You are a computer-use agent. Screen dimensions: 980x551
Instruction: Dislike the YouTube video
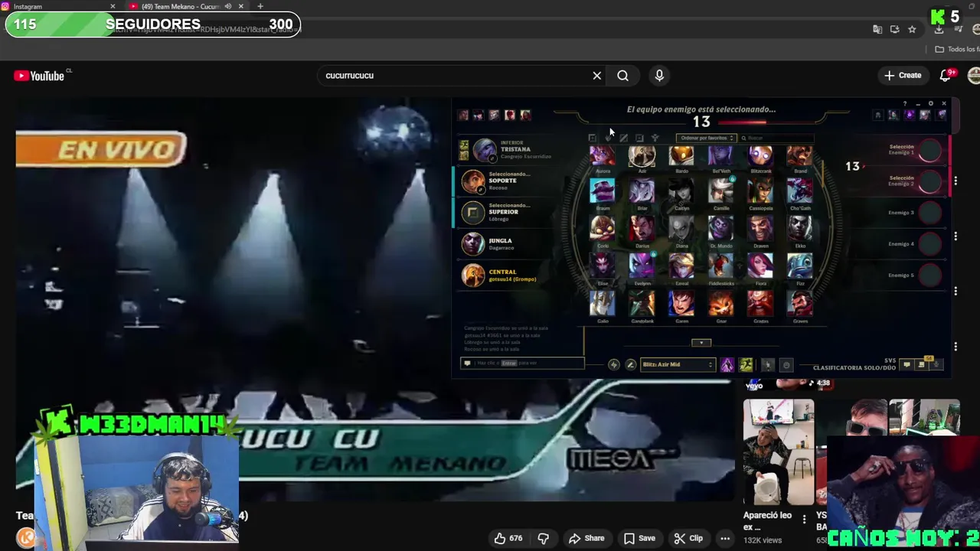coord(544,538)
